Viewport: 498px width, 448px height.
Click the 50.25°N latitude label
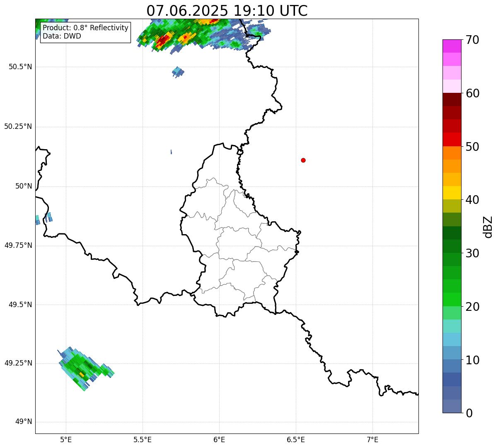click(18, 126)
